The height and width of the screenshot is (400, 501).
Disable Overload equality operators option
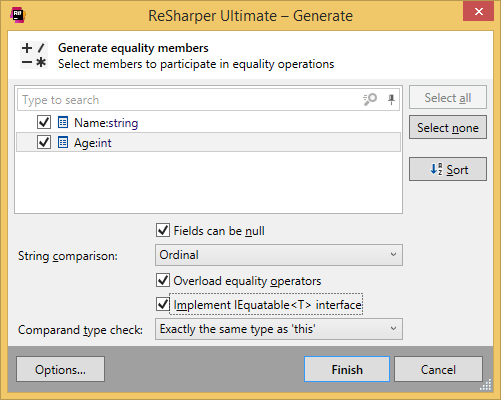163,280
